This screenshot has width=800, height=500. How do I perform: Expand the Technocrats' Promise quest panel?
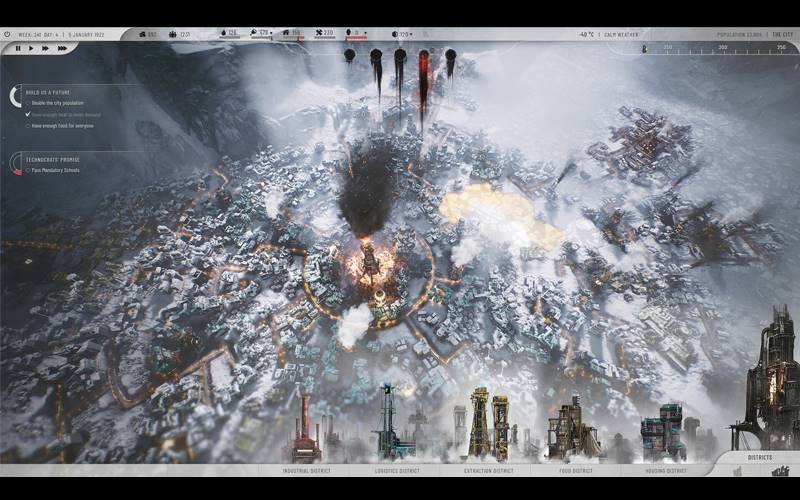(15, 162)
